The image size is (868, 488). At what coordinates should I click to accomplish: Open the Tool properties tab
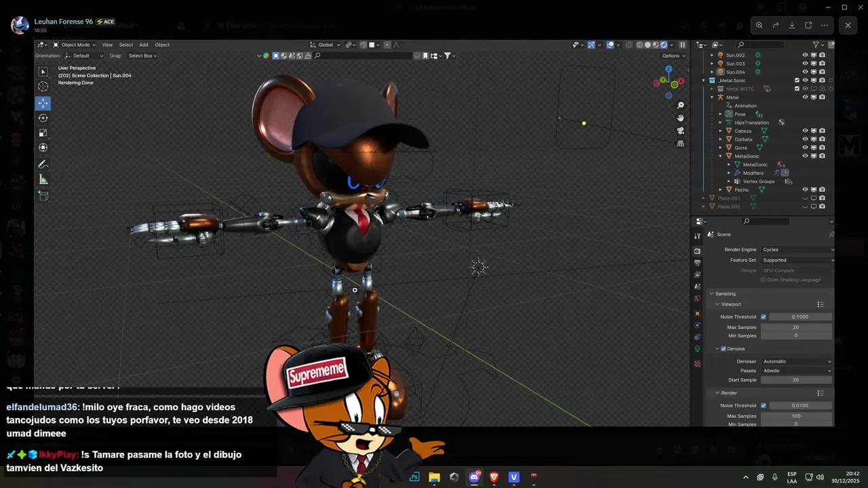pos(697,236)
